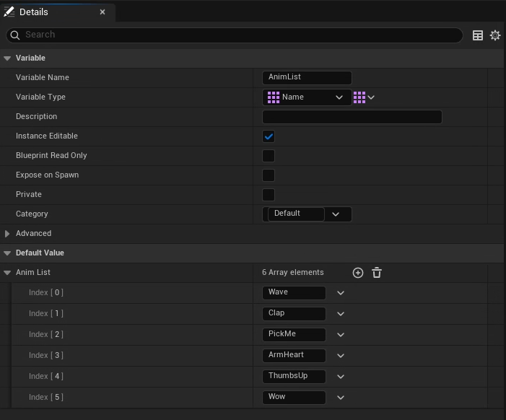The height and width of the screenshot is (420, 506).
Task: Uncheck the Instance Editable checkbox
Action: pyautogui.click(x=269, y=136)
